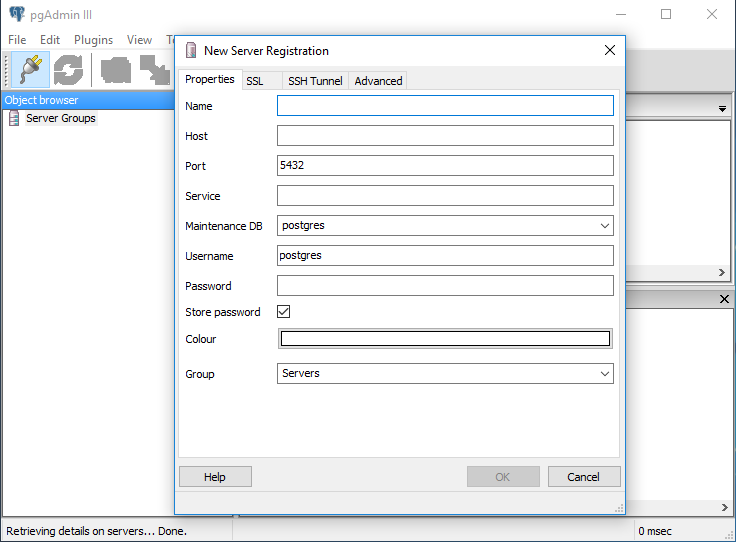The image size is (736, 542).
Task: Click the Help button
Action: [x=215, y=477]
